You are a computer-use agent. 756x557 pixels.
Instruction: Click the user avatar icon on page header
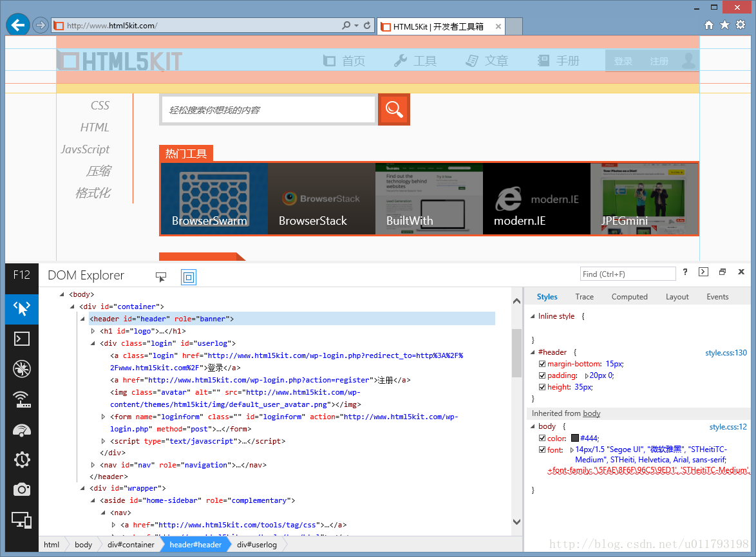point(689,61)
